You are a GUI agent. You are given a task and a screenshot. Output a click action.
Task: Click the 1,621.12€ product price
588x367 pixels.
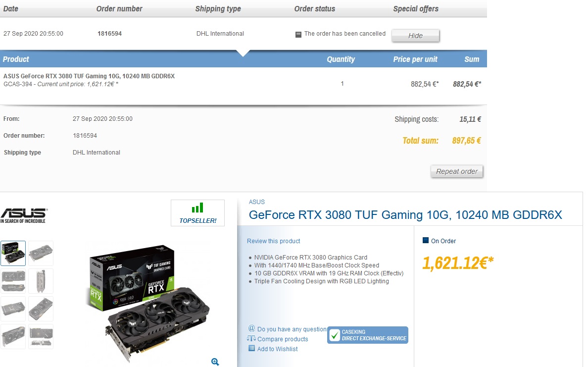pos(458,262)
